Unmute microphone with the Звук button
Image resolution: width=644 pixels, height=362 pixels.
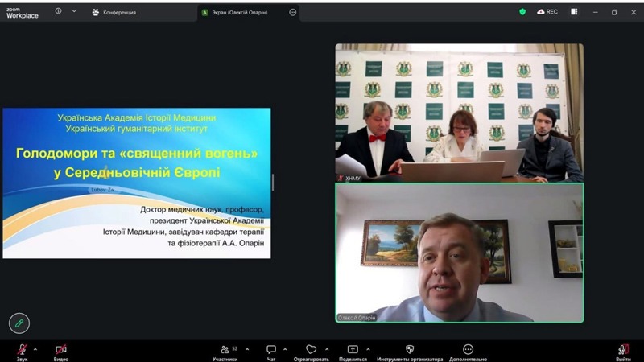click(x=22, y=350)
